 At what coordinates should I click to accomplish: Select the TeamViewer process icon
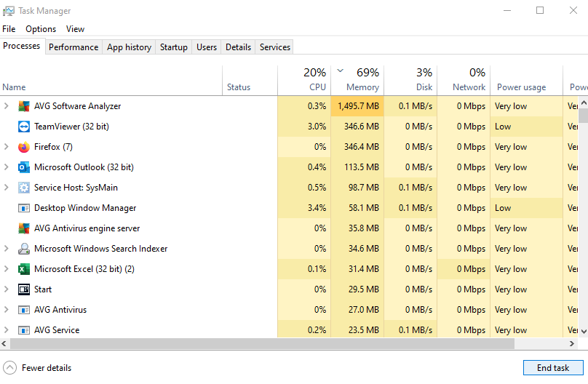23,127
